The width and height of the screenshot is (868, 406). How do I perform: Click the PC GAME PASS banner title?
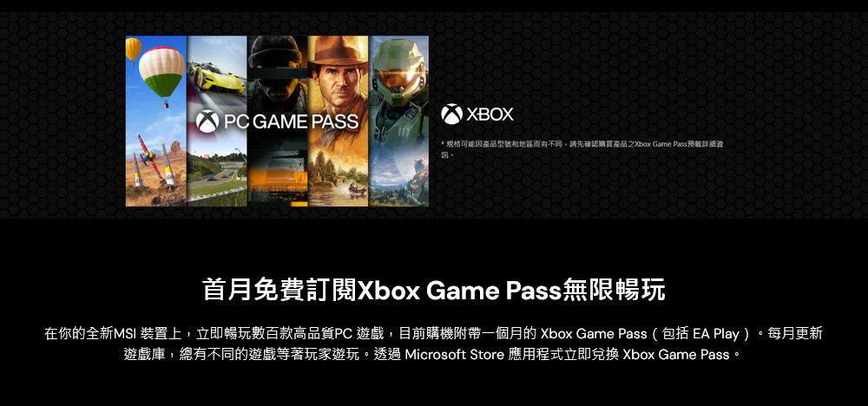point(278,121)
